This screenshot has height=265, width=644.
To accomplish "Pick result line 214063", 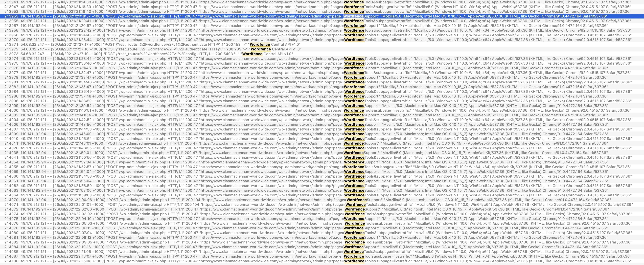I will pos(322,190).
